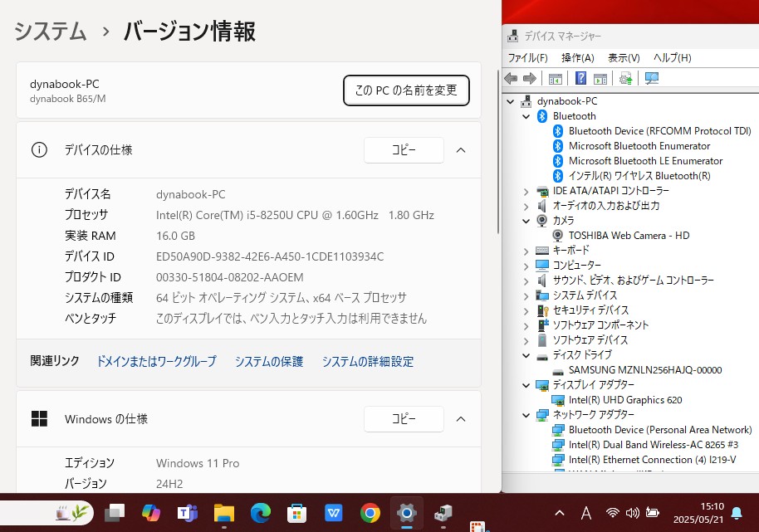This screenshot has height=532, width=759.
Task: Open Task View from the taskbar
Action: [115, 513]
